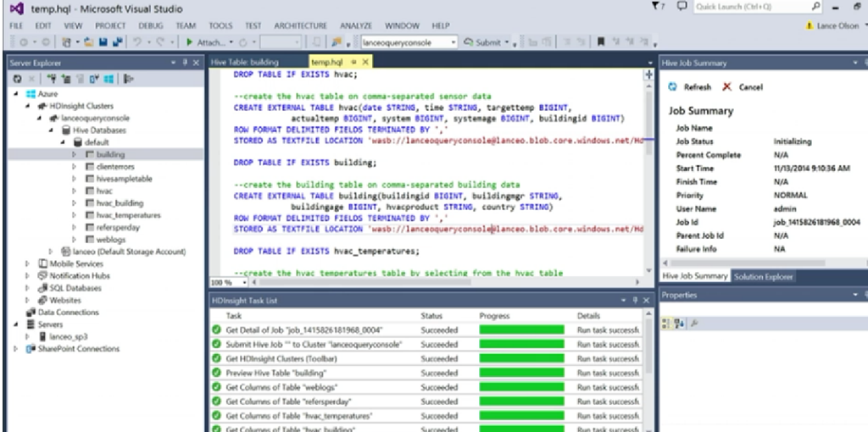Screen dimensions: 868x432
Task: Toggle auto-hide pin on Server Explorer
Action: pyautogui.click(x=186, y=63)
